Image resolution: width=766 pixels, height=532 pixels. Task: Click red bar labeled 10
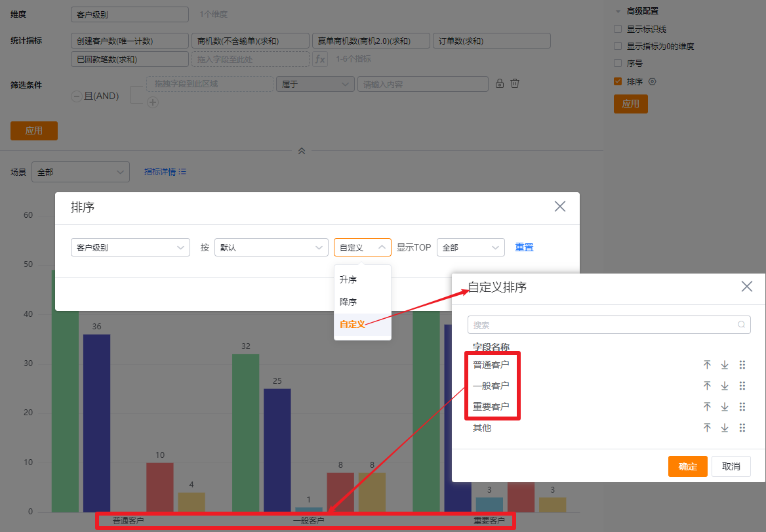(x=160, y=487)
